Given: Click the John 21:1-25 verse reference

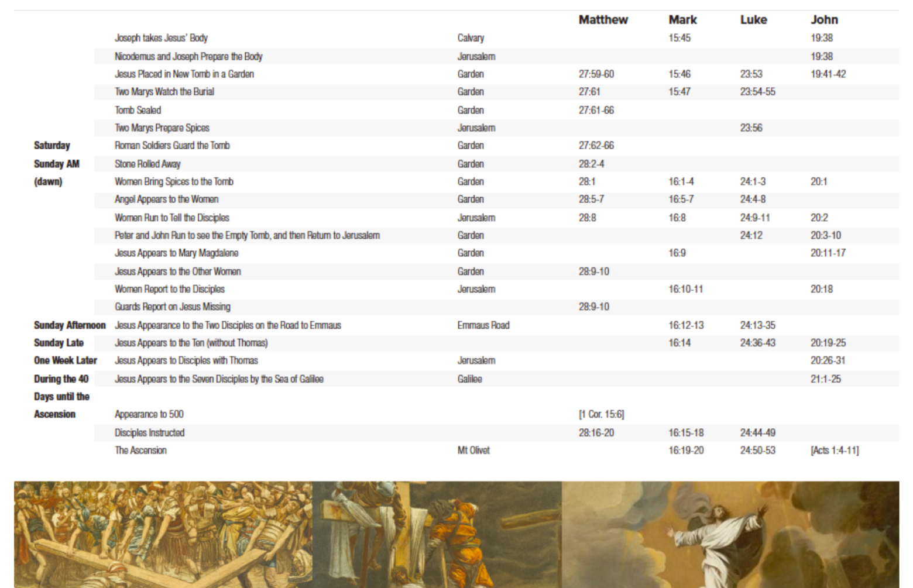Looking at the screenshot, I should click(x=825, y=379).
